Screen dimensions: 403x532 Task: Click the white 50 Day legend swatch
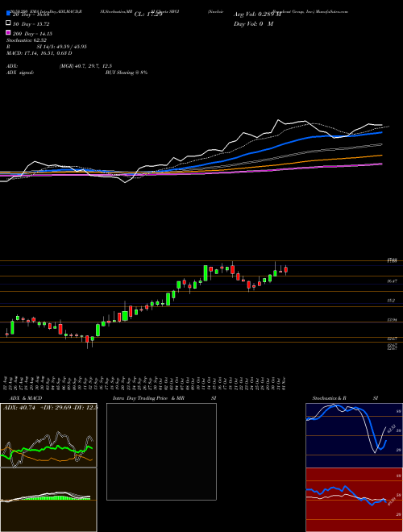click(8, 23)
